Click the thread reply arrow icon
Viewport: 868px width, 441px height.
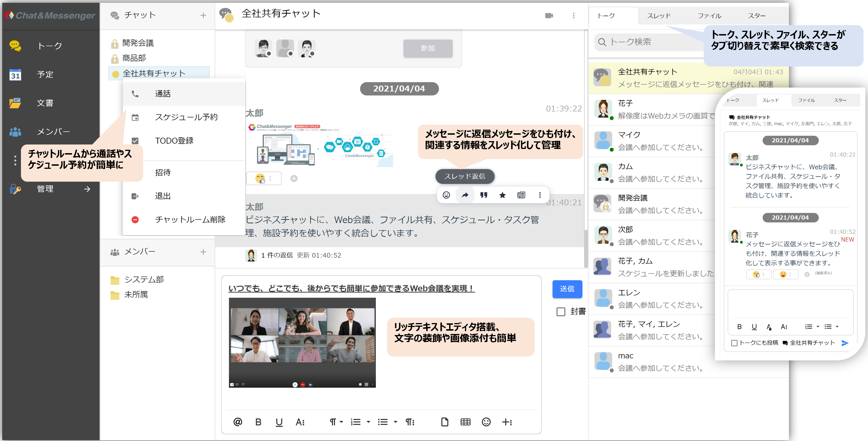point(465,195)
